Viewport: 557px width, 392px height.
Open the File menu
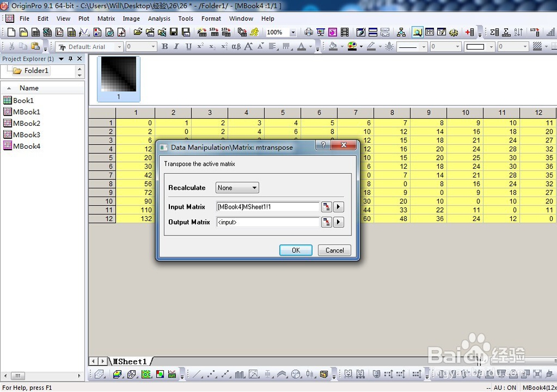[x=25, y=18]
